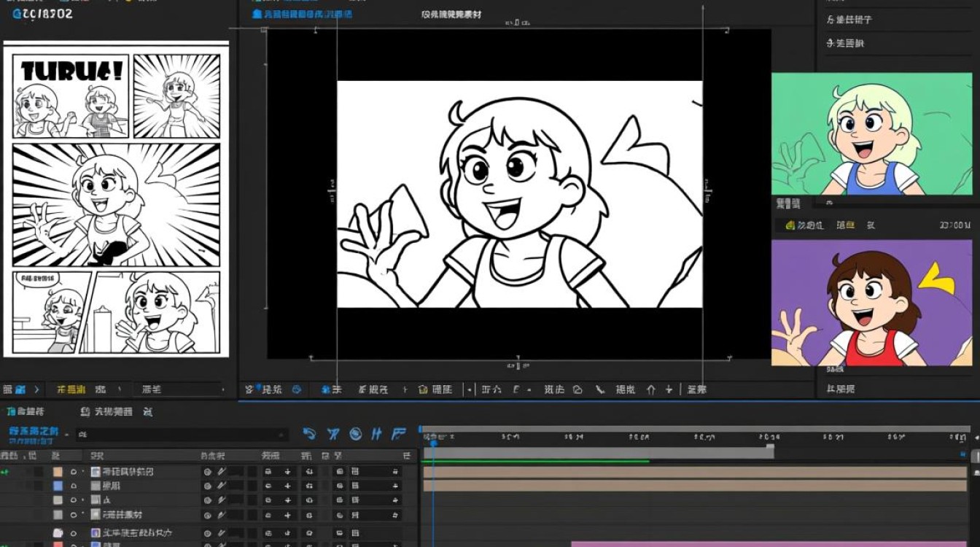Viewport: 980px width, 547px height.
Task: Select the white-text tab above the viewer
Action: (x=451, y=14)
